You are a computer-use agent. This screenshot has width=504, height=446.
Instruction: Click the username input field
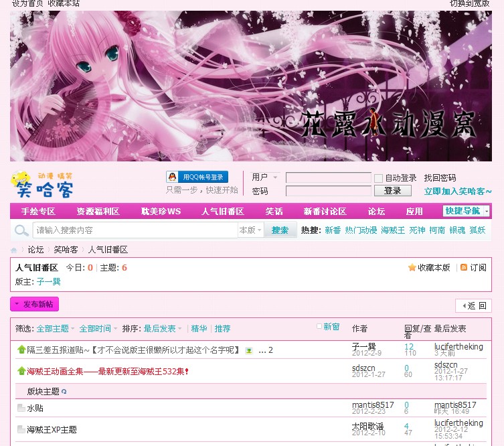click(x=328, y=177)
